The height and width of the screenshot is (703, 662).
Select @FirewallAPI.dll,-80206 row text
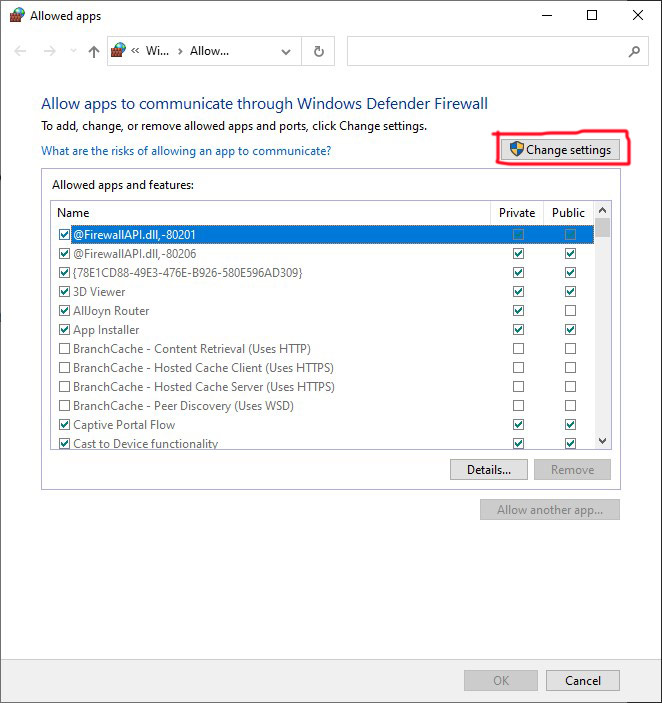[x=134, y=254]
